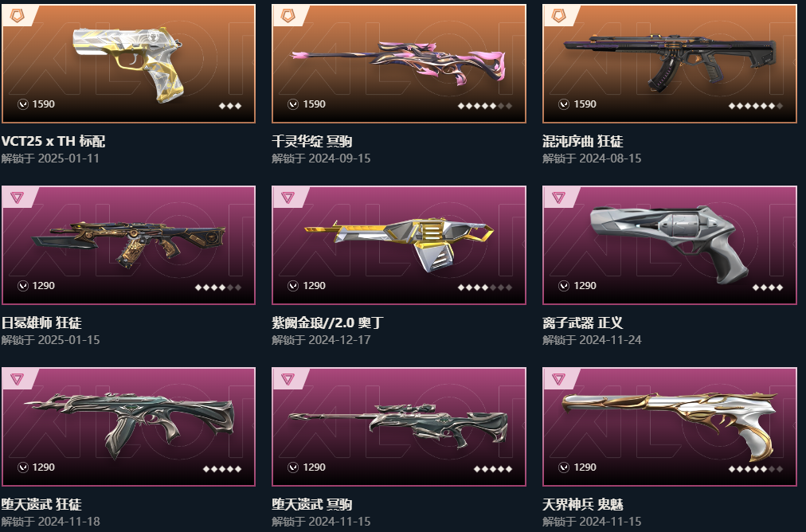This screenshot has height=532, width=806.
Task: Click the VP currency icon beside 1590 on VCT25 card
Action: [22, 104]
